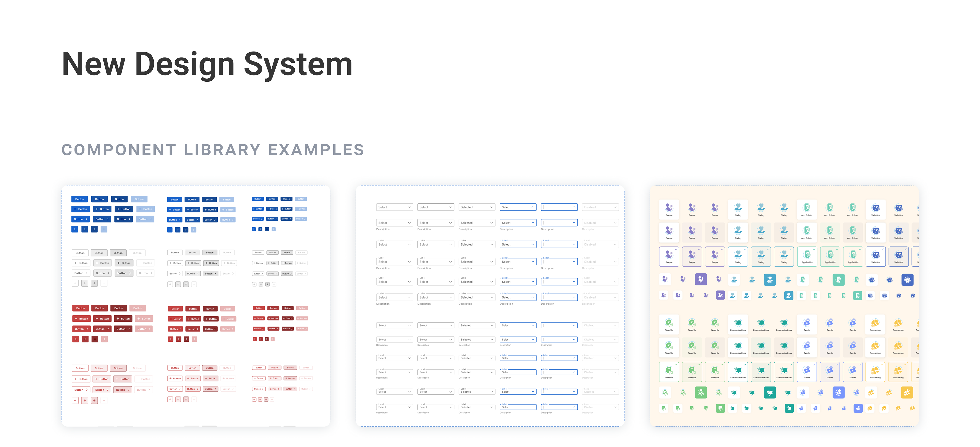Select the large solid blue Giving icon tile
The image size is (980, 447).
[x=770, y=280]
